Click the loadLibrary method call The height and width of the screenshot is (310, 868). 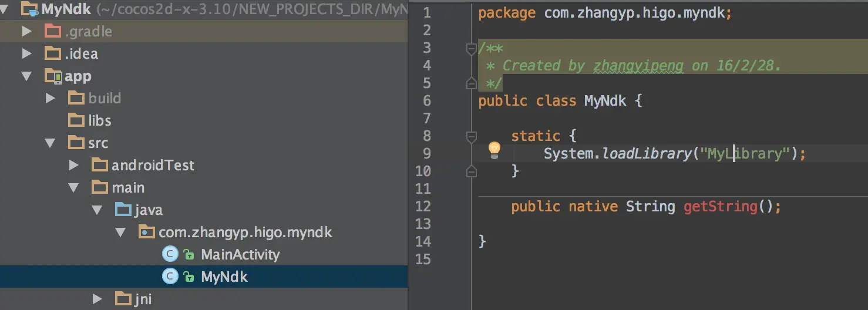647,154
